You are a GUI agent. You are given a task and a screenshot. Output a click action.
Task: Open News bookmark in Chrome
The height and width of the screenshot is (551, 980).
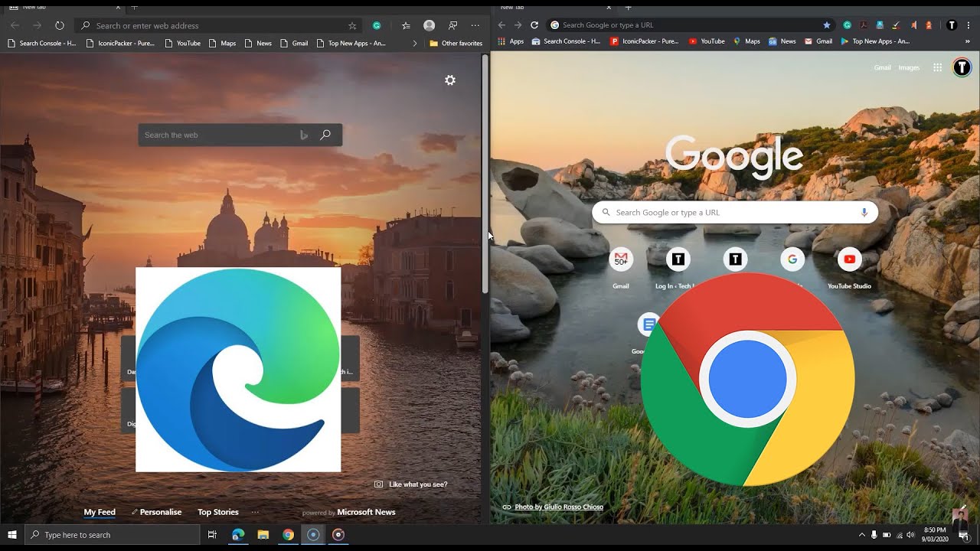(x=782, y=41)
